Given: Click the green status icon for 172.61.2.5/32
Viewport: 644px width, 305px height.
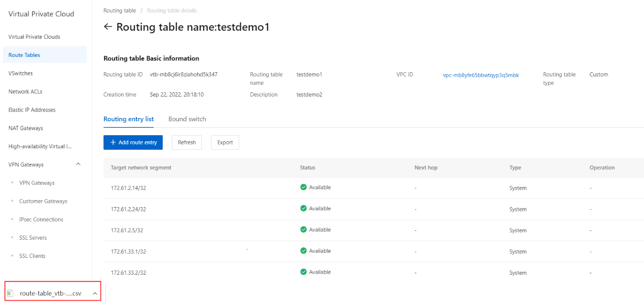Looking at the screenshot, I should [x=304, y=229].
